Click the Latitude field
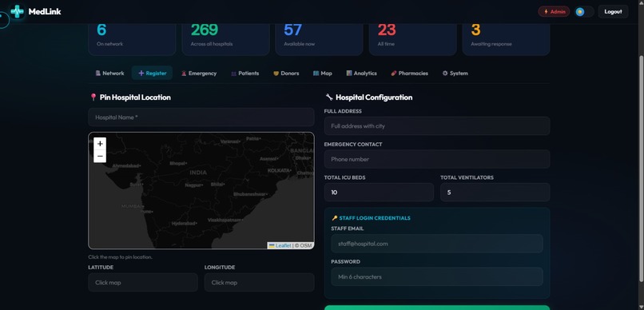 143,283
